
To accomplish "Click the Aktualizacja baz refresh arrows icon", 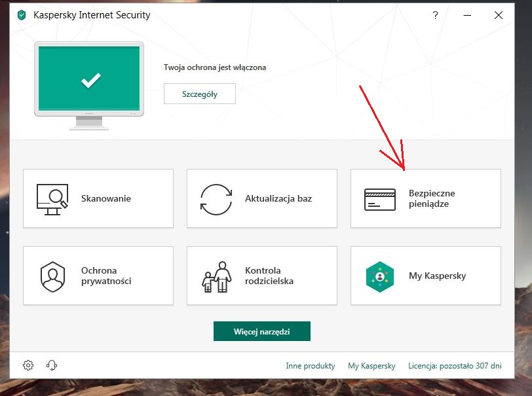I will click(216, 200).
